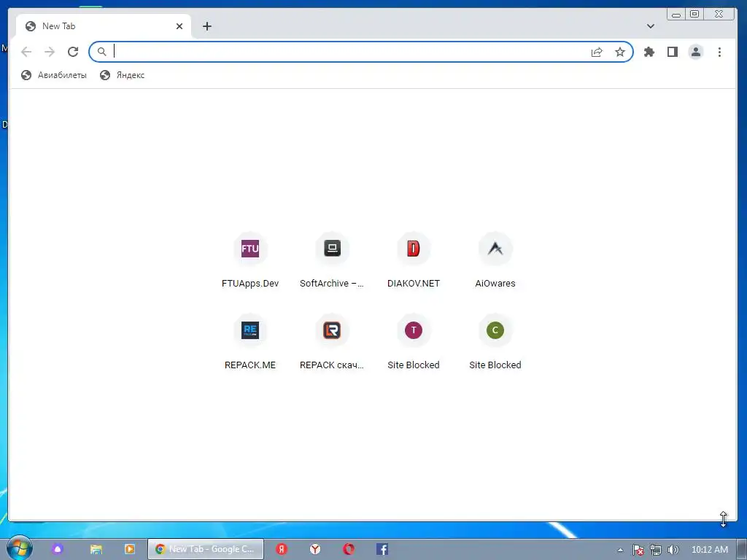Click the 10:12 AM clock
The width and height of the screenshot is (747, 560).
[x=709, y=550]
